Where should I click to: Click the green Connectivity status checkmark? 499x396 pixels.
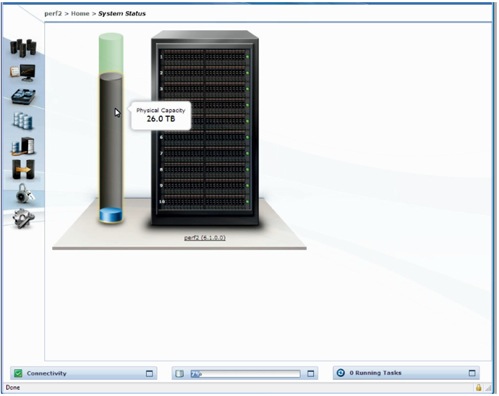(18, 373)
